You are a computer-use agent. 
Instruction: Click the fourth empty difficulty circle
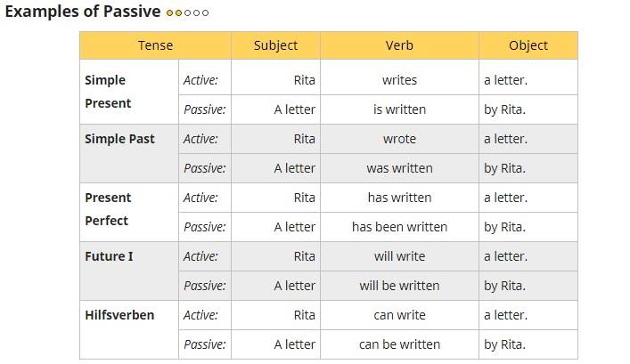(x=196, y=12)
